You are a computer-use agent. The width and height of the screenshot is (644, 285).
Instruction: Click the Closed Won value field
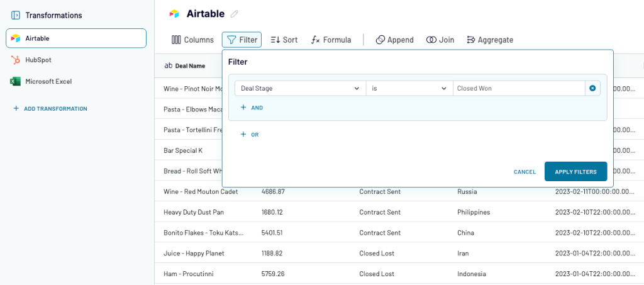(x=519, y=88)
